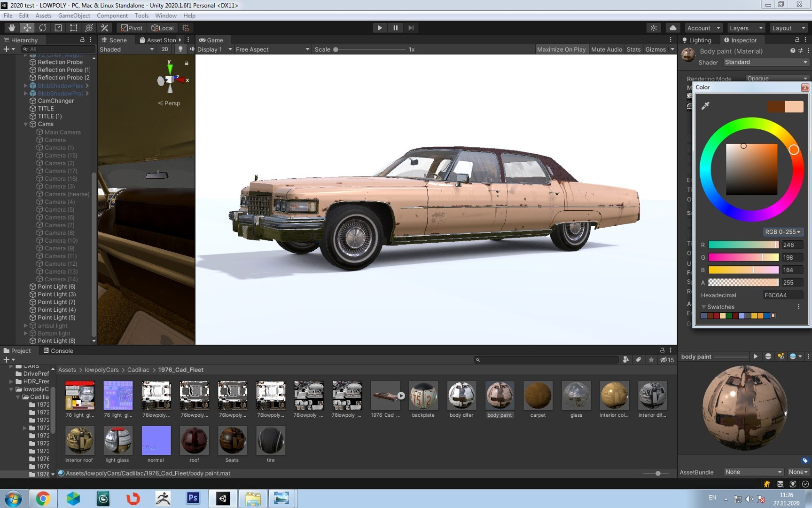Open Free Aspect dropdown
The width and height of the screenshot is (812, 508).
point(273,49)
